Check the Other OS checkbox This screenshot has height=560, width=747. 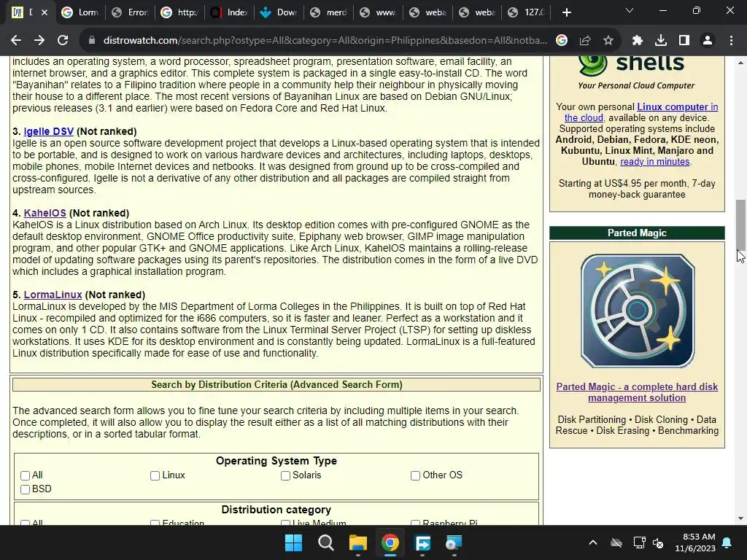(415, 475)
